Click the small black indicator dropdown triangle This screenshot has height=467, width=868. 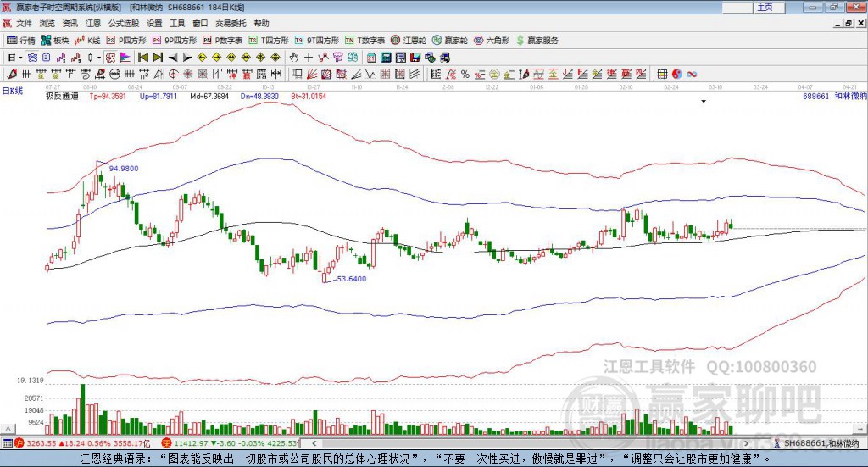point(704,101)
